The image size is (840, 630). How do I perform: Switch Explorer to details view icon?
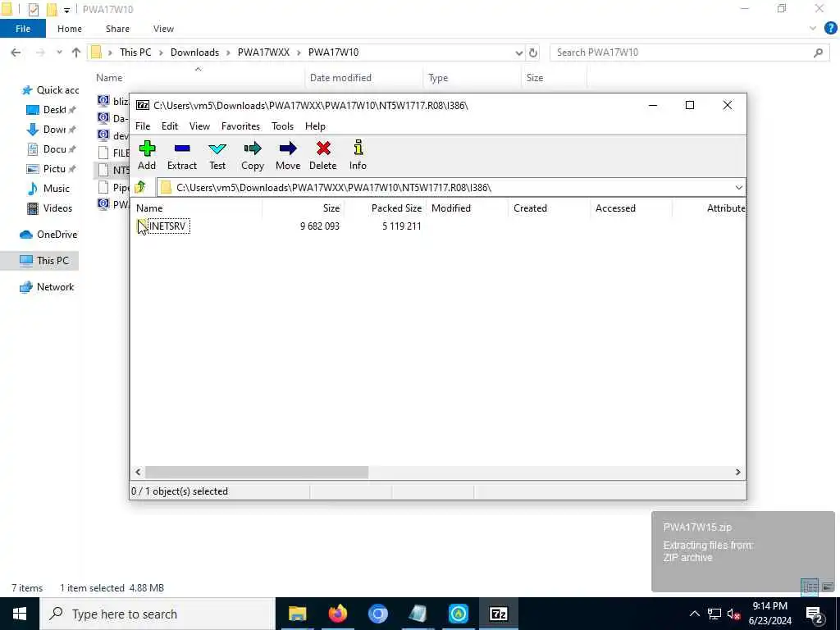(809, 587)
